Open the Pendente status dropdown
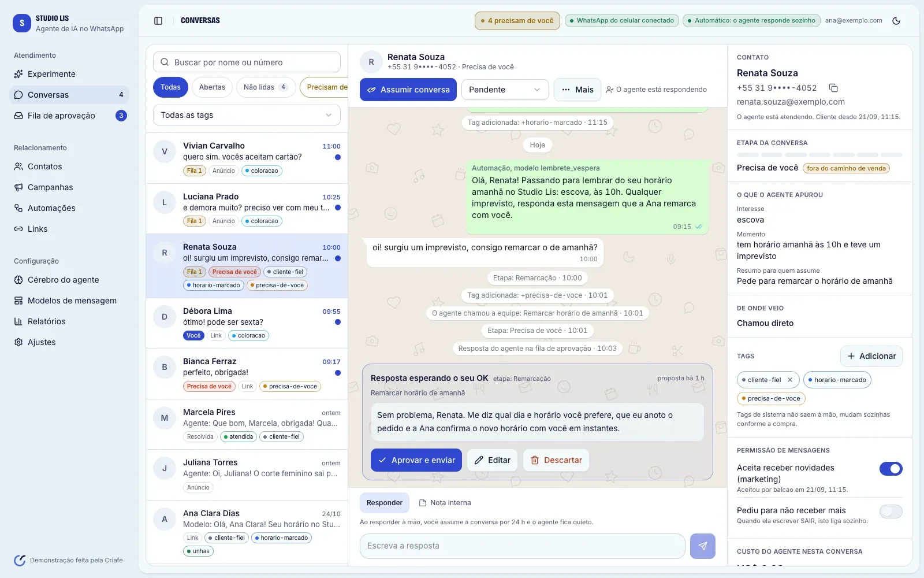The width and height of the screenshot is (924, 578). click(505, 90)
